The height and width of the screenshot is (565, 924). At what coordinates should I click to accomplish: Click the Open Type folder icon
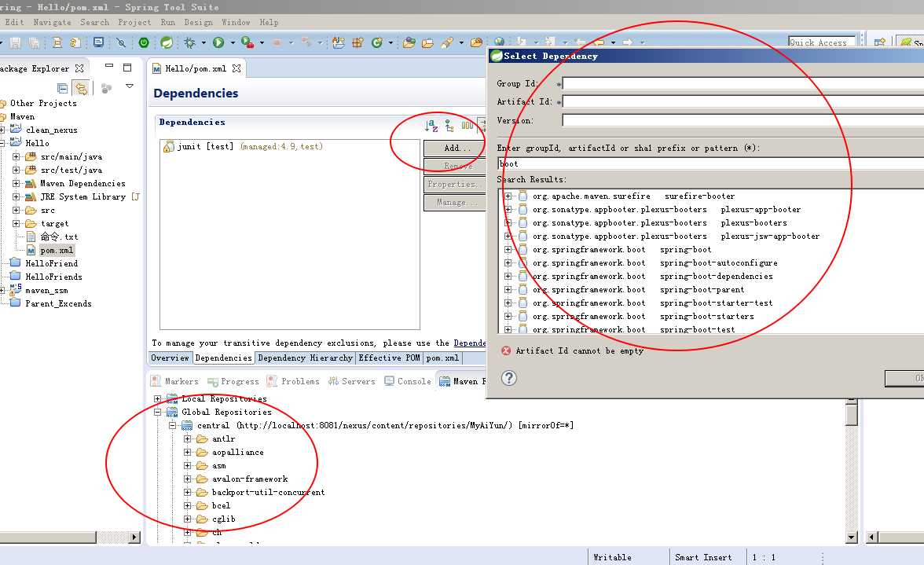[409, 42]
